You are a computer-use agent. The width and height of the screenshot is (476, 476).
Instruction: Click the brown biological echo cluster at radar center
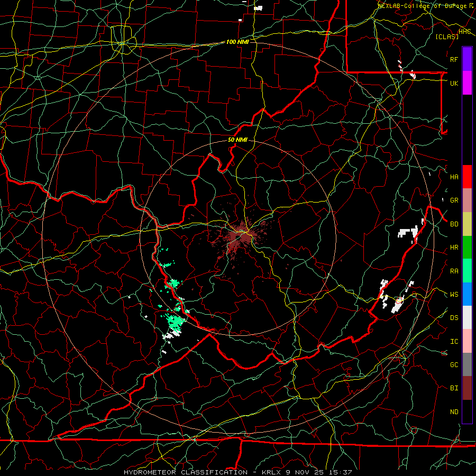(241, 236)
